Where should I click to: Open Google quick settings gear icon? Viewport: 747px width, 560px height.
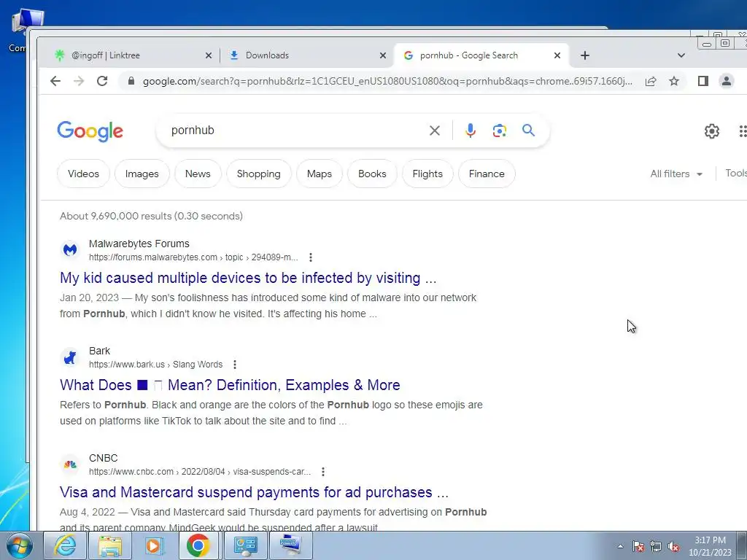(712, 131)
